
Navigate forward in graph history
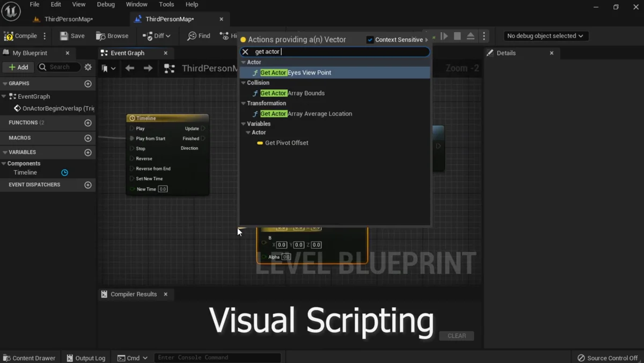pos(148,68)
